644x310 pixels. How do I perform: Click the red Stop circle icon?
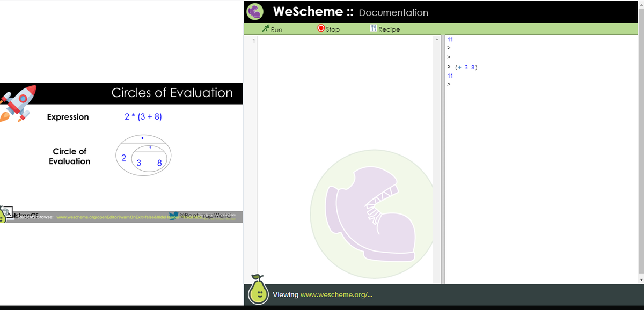[x=321, y=29]
